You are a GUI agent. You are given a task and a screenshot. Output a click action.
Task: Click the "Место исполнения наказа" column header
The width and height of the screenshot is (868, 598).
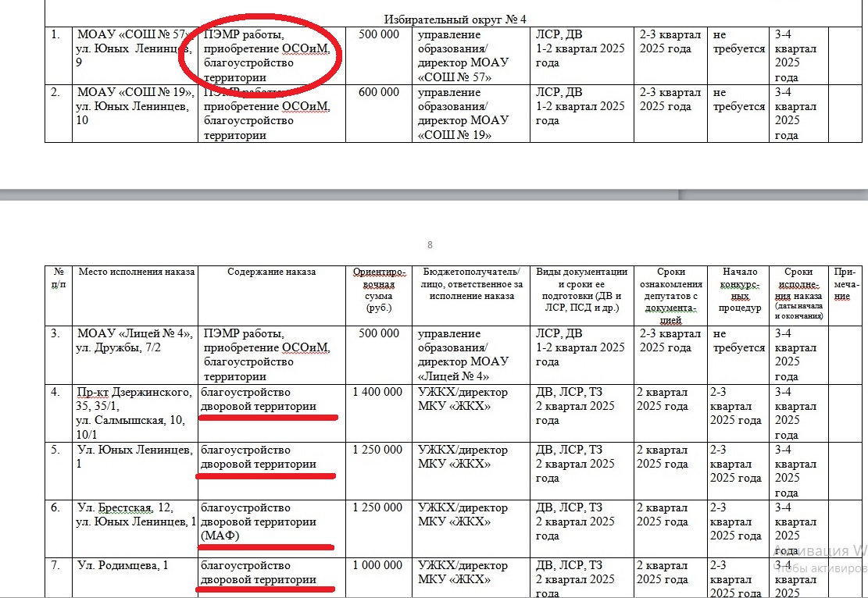[135, 272]
